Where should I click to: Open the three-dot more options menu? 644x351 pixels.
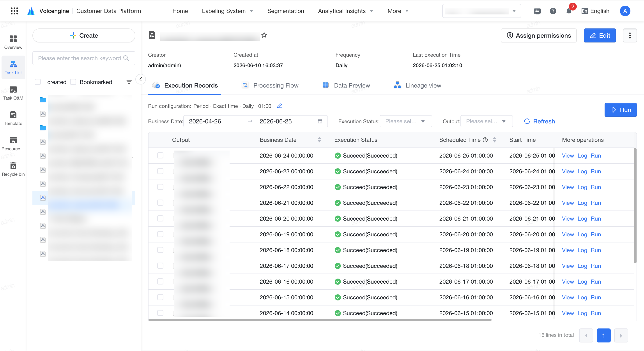(630, 35)
